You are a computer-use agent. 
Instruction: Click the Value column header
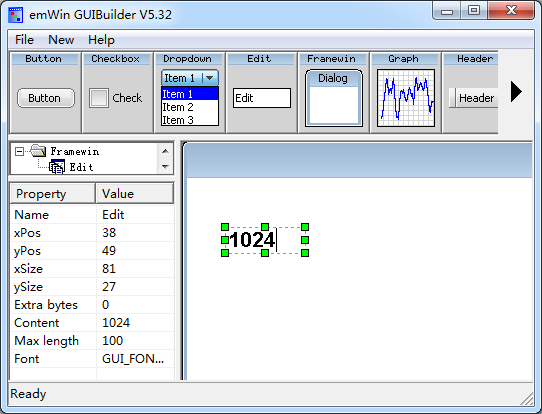pyautogui.click(x=134, y=194)
